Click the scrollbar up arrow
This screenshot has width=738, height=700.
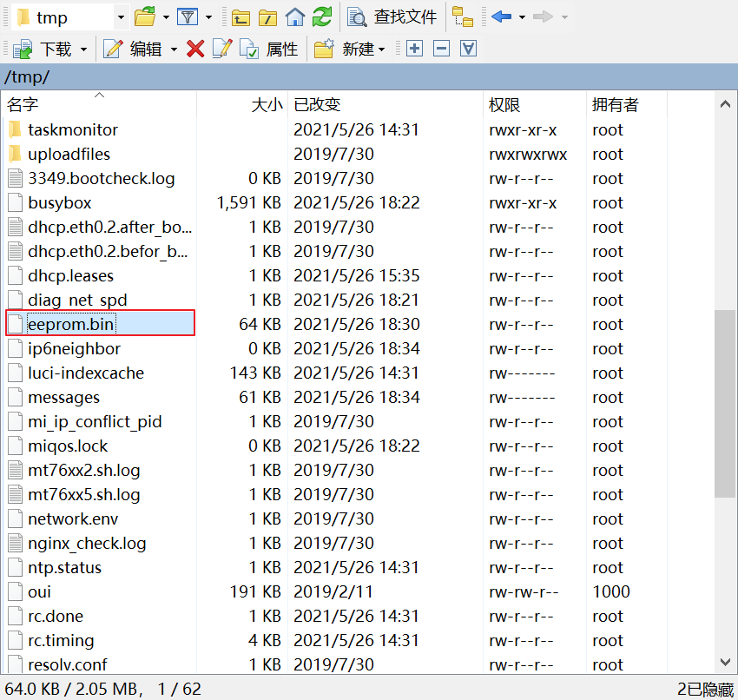(725, 104)
